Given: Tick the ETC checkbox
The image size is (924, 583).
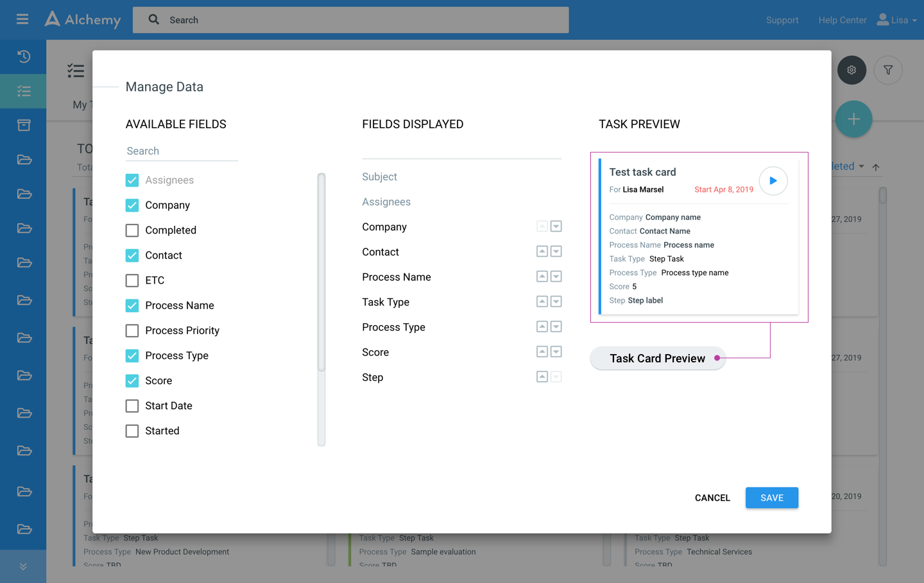Looking at the screenshot, I should tap(132, 280).
